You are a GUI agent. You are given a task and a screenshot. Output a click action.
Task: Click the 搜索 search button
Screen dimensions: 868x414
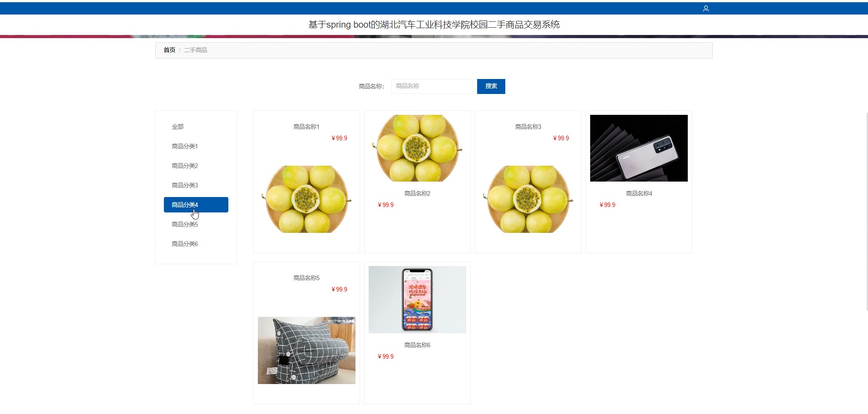pyautogui.click(x=491, y=86)
